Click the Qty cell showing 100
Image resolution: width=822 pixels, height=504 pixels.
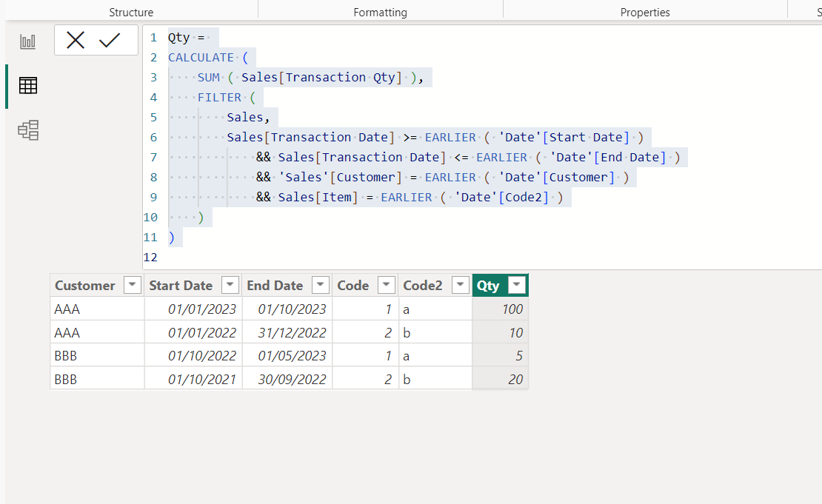tap(500, 309)
